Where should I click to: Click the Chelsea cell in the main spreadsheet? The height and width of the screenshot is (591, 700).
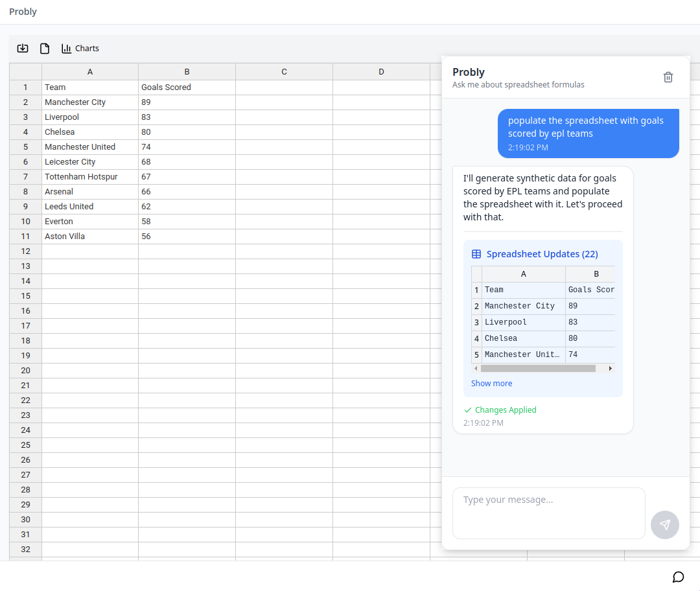tap(90, 132)
